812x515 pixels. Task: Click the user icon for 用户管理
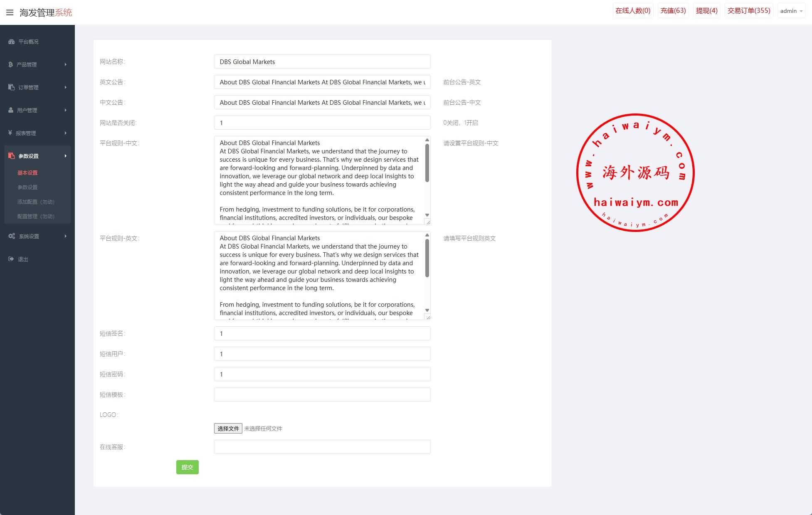click(x=11, y=110)
